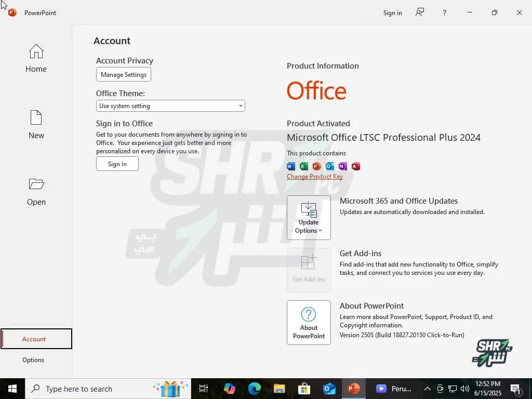The height and width of the screenshot is (399, 532).
Task: Open Task View from the taskbar
Action: [x=204, y=389]
